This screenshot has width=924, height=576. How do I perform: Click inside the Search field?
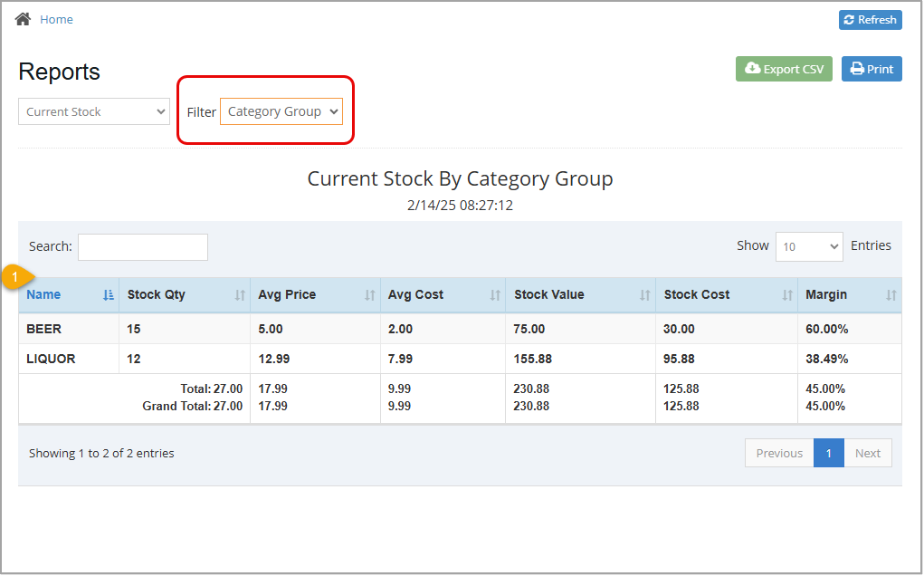click(x=142, y=246)
